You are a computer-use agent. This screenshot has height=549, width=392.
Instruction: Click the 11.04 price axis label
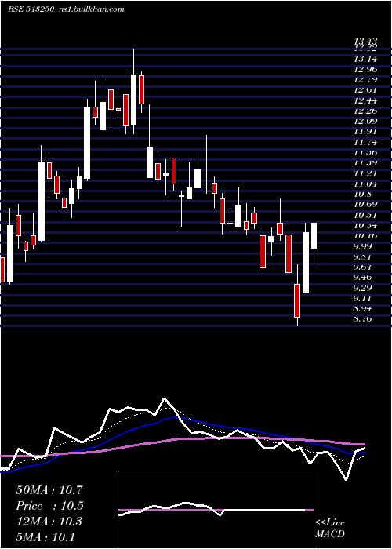click(x=365, y=184)
